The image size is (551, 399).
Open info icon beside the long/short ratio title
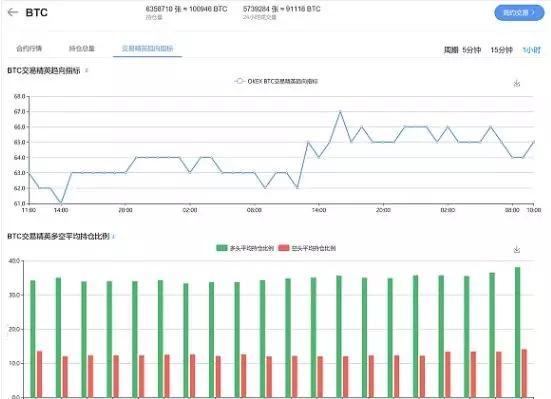(x=114, y=237)
